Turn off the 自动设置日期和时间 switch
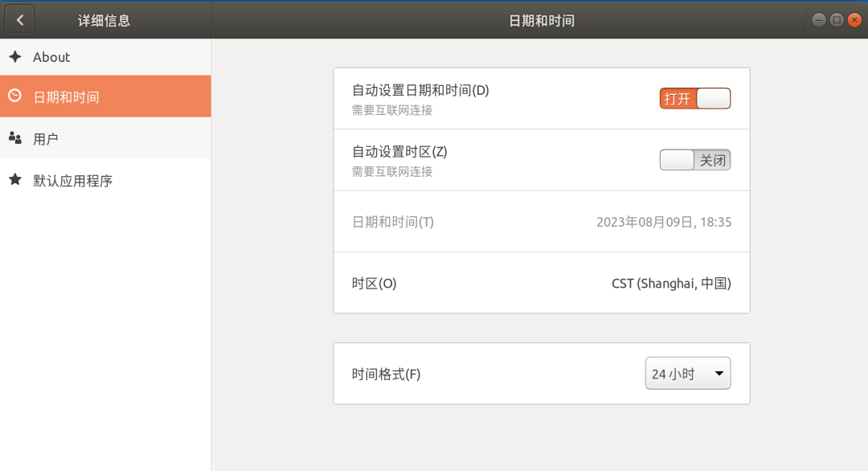Image resolution: width=868 pixels, height=471 pixels. point(695,98)
